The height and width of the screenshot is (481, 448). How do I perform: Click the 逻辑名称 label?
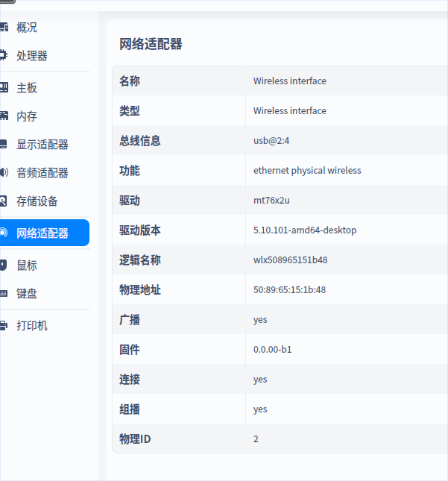(140, 260)
